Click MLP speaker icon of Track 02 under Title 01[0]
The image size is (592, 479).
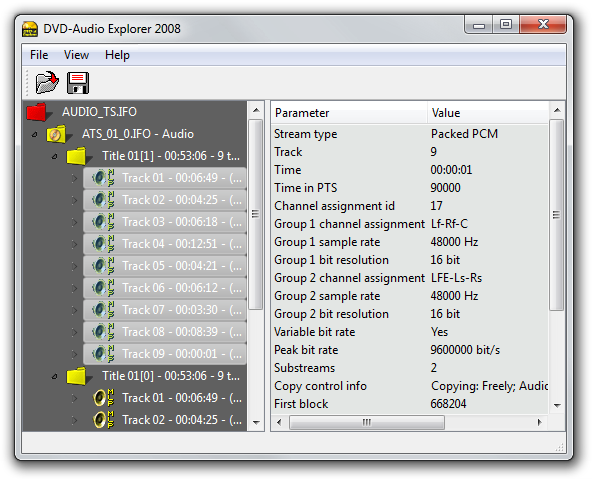[103, 420]
